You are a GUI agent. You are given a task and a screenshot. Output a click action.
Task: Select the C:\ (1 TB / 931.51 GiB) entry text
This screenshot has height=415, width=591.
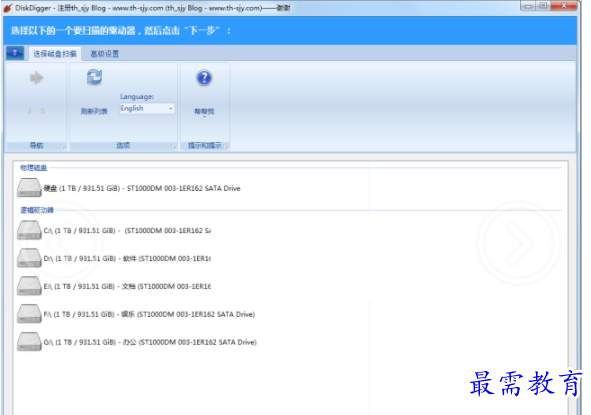pos(127,231)
